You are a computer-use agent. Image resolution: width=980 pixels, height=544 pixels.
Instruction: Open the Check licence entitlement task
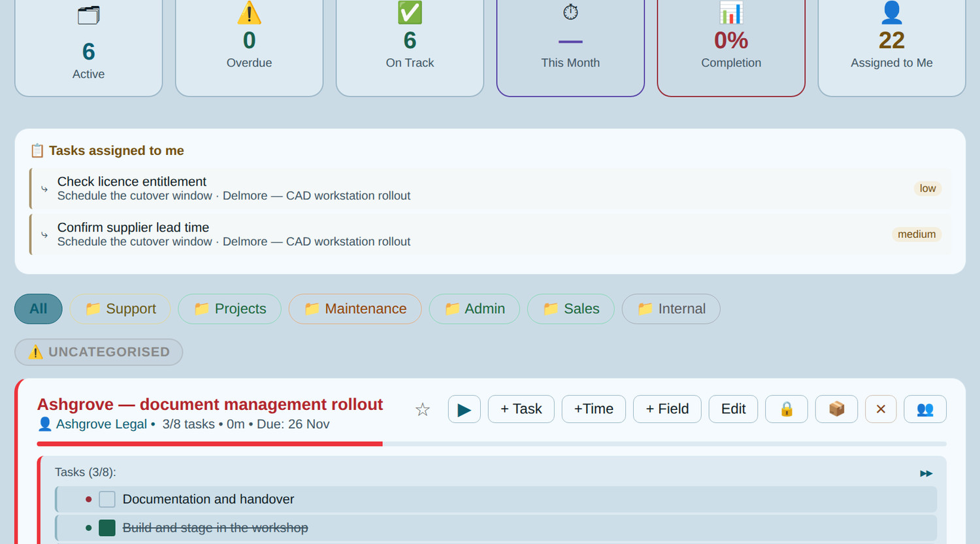tap(489, 188)
